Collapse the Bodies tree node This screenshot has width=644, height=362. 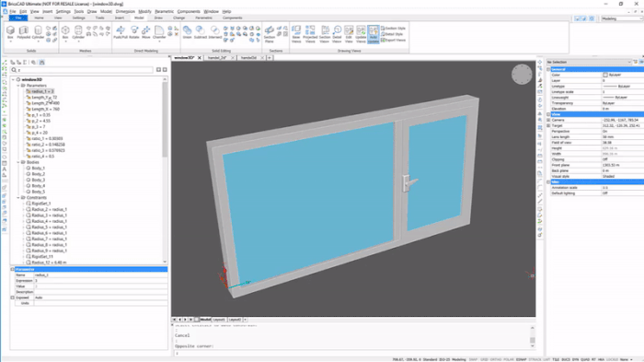[18, 162]
